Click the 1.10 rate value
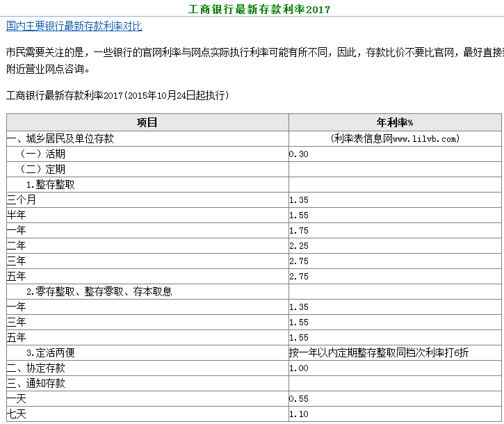 click(x=299, y=414)
